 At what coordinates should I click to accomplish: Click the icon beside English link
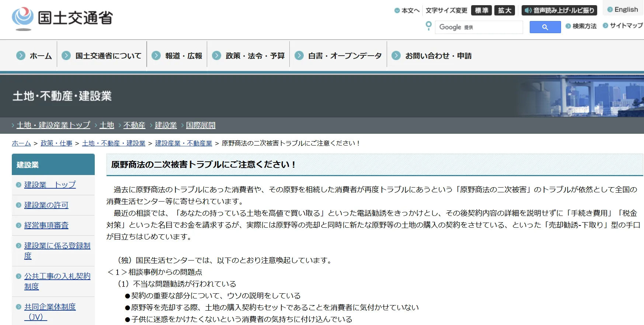click(x=610, y=10)
